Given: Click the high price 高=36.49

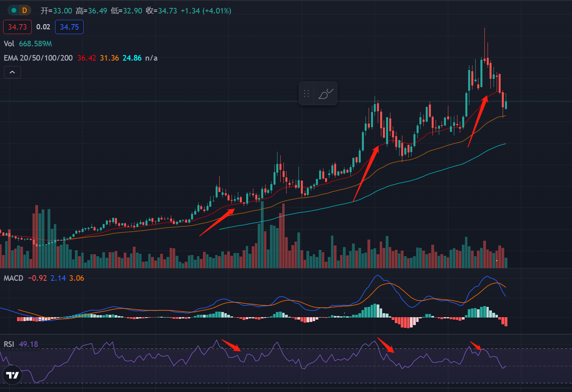Looking at the screenshot, I should (x=91, y=11).
